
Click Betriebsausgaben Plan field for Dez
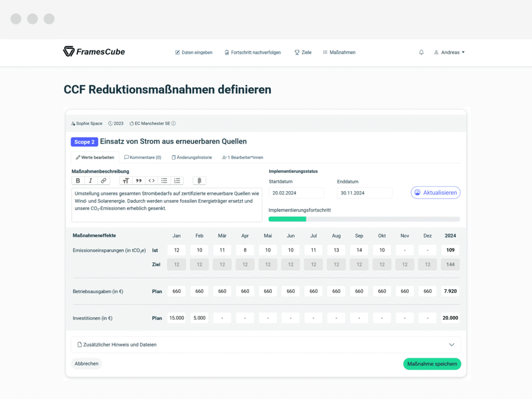[428, 291]
